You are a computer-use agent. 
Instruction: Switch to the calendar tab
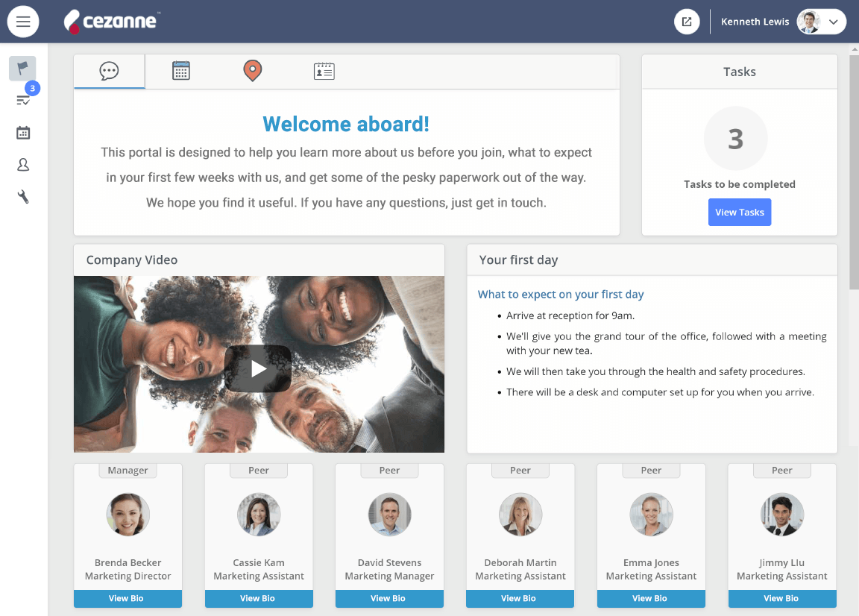click(180, 72)
